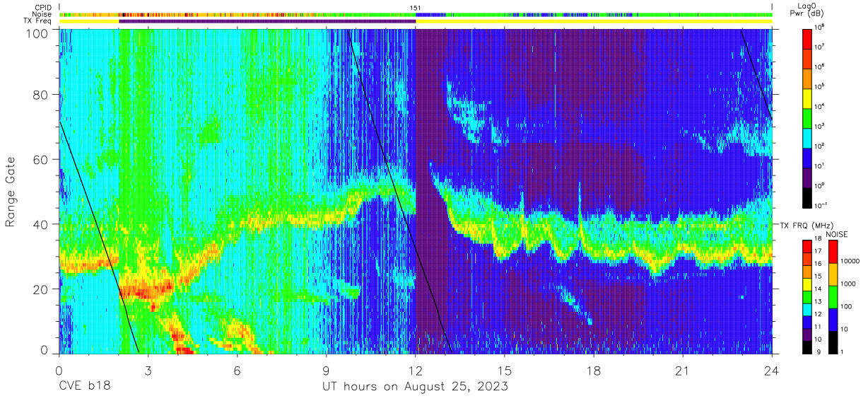868x401 pixels.
Task: Click the 9 hour tick label
Action: pos(326,370)
